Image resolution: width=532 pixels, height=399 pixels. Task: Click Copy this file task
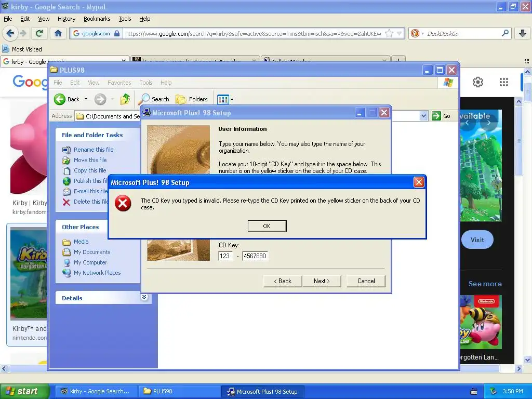(x=90, y=170)
